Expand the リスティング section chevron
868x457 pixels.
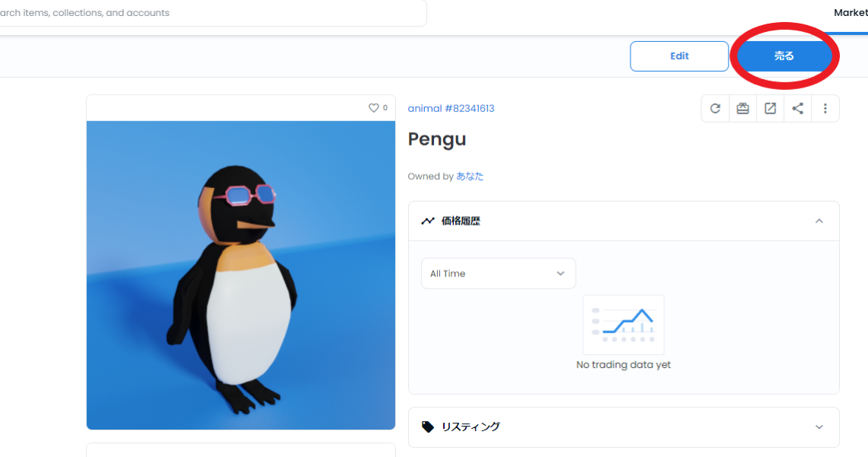819,427
